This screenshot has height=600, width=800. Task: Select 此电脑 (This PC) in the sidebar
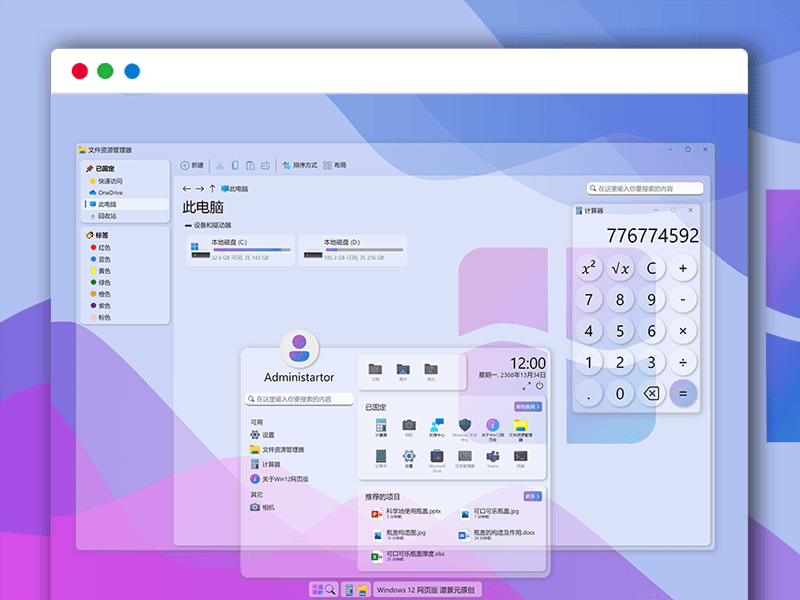coord(125,204)
